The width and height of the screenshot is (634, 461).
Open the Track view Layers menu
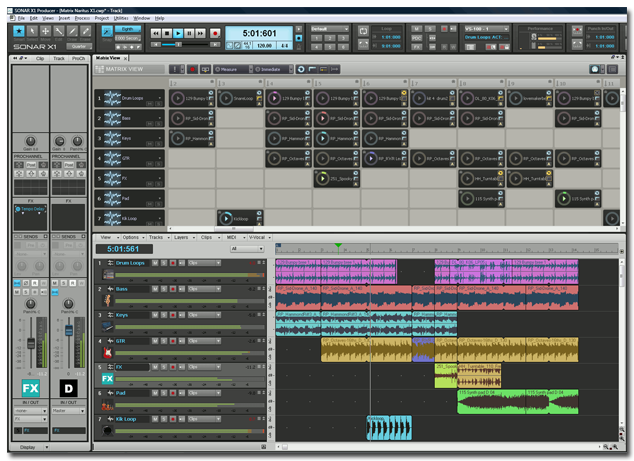click(184, 237)
